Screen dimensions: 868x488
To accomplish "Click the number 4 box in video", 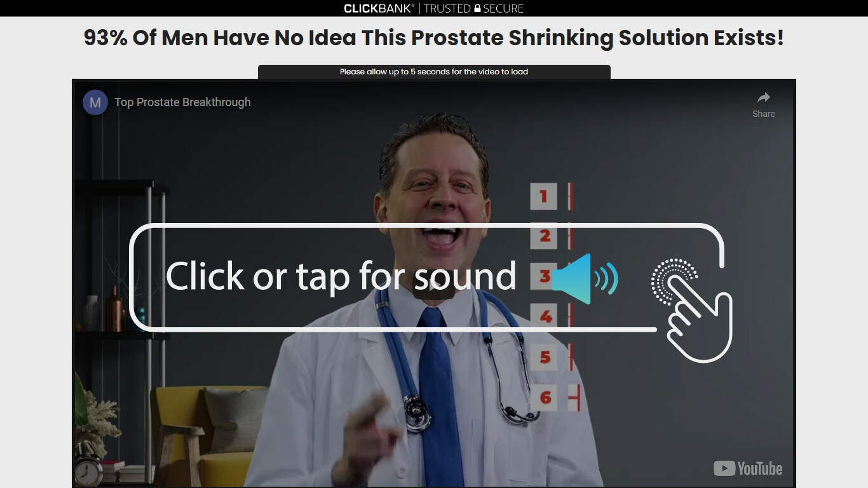I will click(x=545, y=316).
